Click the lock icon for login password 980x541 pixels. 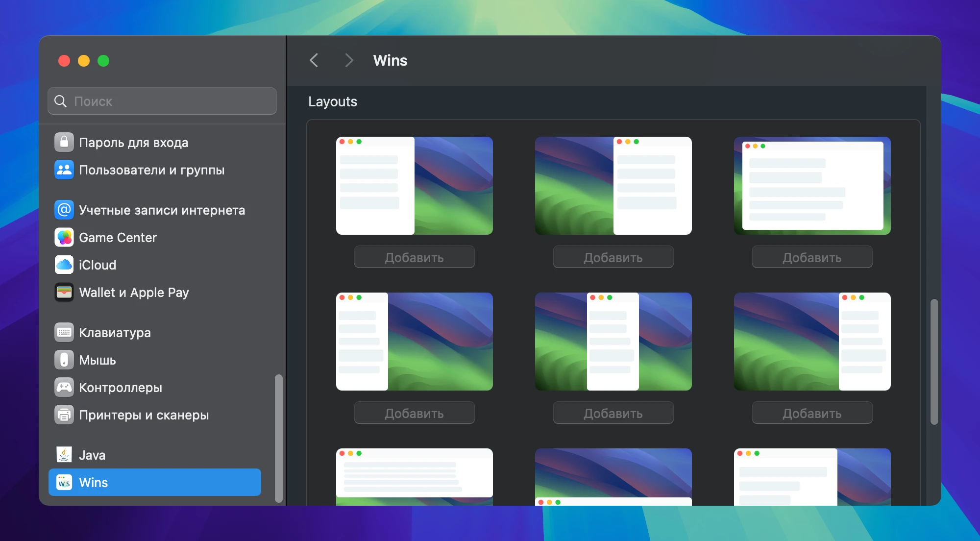coord(64,143)
